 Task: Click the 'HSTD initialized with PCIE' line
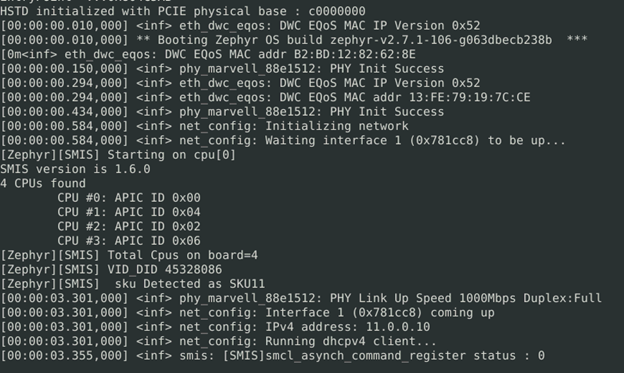tap(183, 11)
